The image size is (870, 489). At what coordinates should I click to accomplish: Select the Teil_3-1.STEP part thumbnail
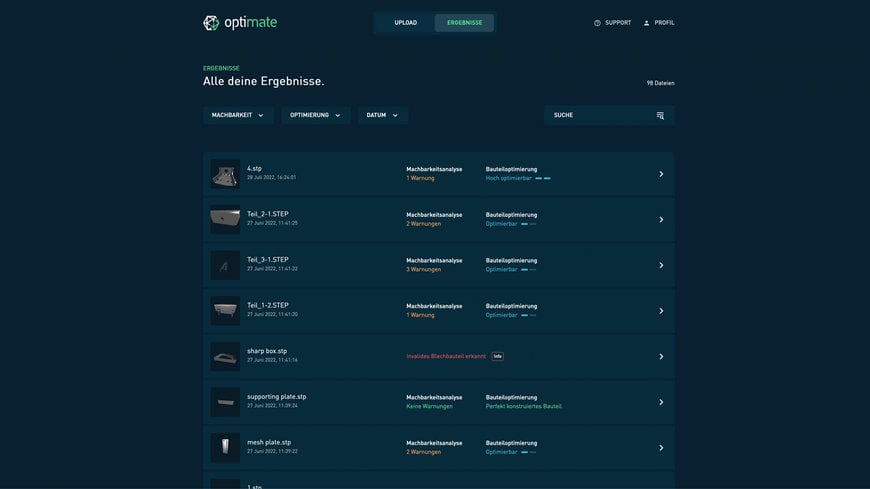click(x=225, y=265)
